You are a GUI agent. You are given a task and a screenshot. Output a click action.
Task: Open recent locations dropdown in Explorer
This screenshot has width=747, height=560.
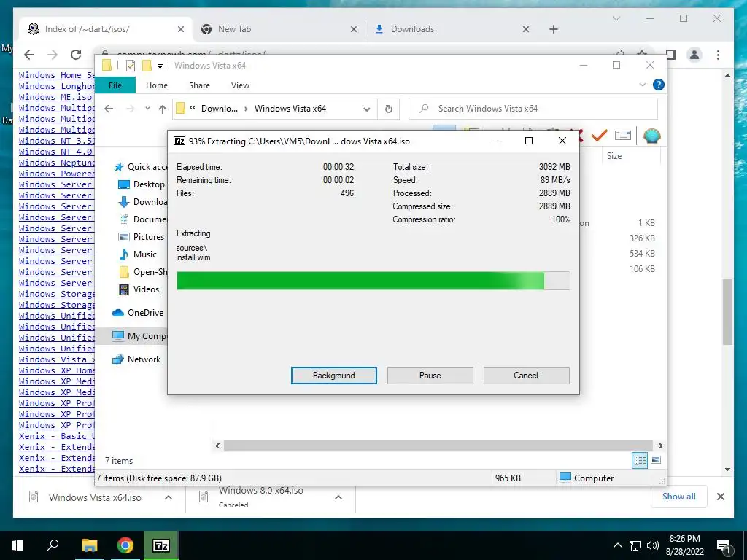(147, 109)
